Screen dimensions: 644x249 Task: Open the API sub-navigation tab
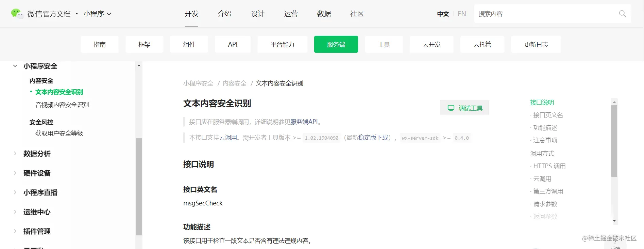(x=233, y=44)
